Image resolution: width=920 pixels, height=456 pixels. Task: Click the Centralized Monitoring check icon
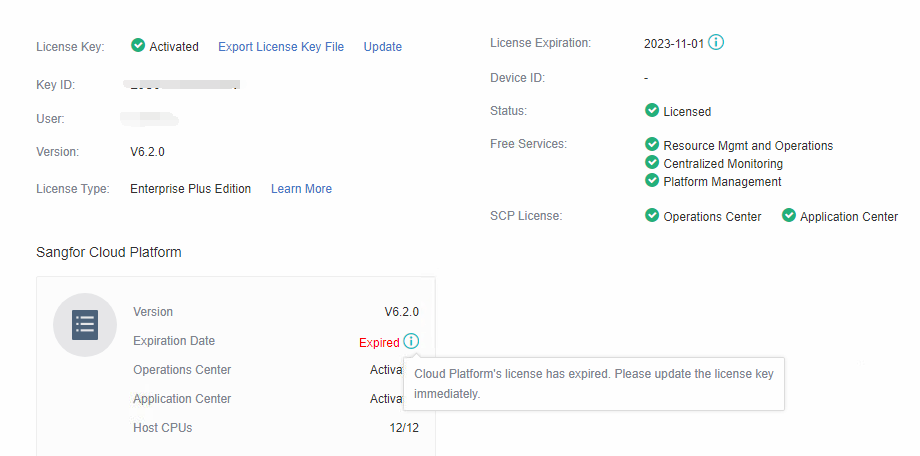click(652, 163)
